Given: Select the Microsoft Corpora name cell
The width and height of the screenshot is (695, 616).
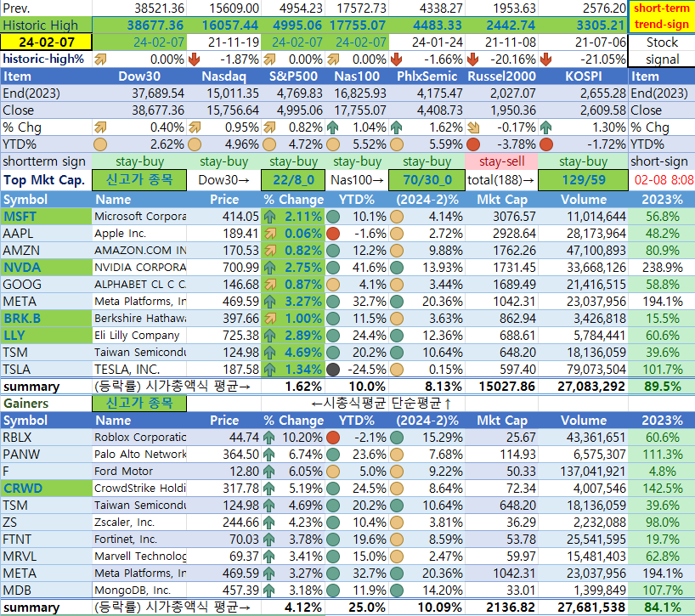Looking at the screenshot, I should coord(139,217).
